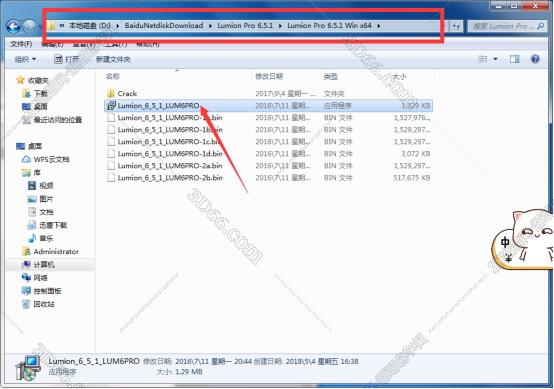This screenshot has height=389, width=554.
Task: Toggle the preview pane icon
Action: 514,59
